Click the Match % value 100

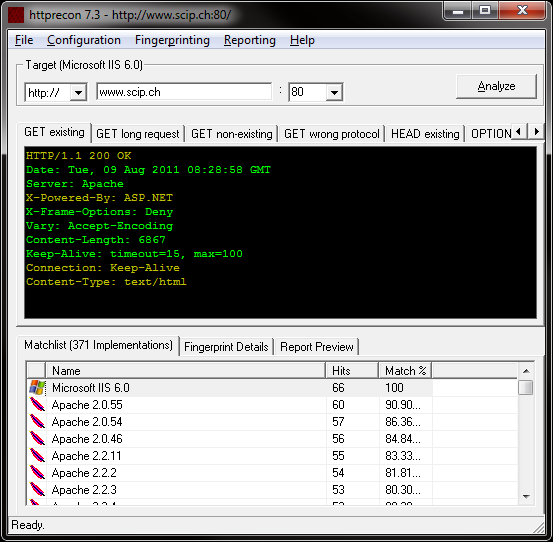(x=394, y=388)
